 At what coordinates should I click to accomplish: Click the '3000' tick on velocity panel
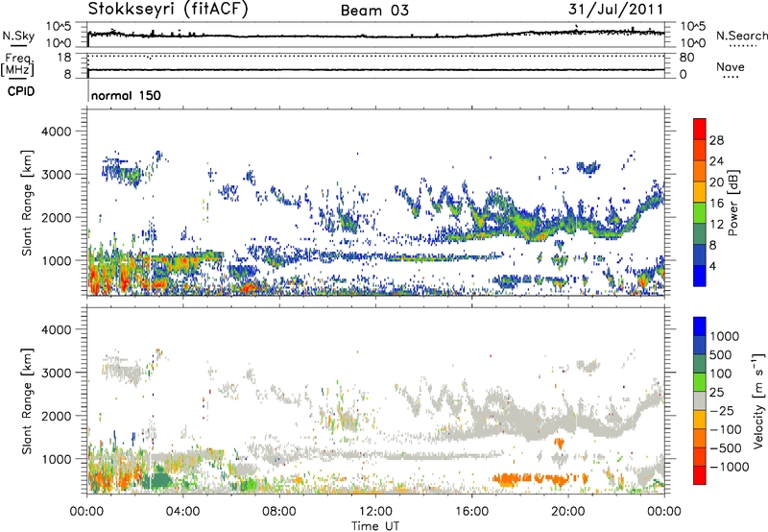pos(56,373)
